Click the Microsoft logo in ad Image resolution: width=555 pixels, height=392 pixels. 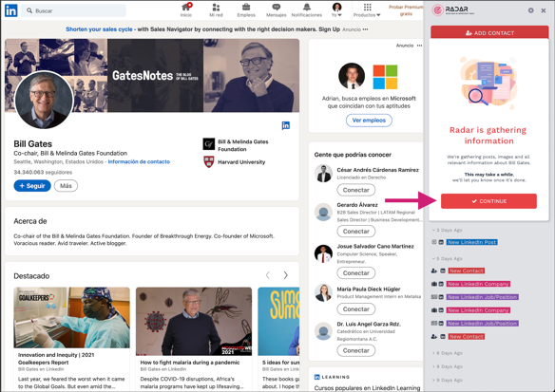click(x=385, y=77)
